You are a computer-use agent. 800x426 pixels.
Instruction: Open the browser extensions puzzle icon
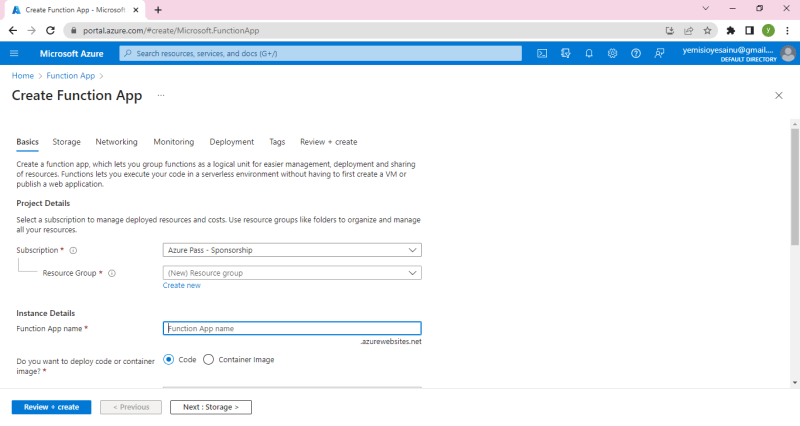click(x=731, y=31)
